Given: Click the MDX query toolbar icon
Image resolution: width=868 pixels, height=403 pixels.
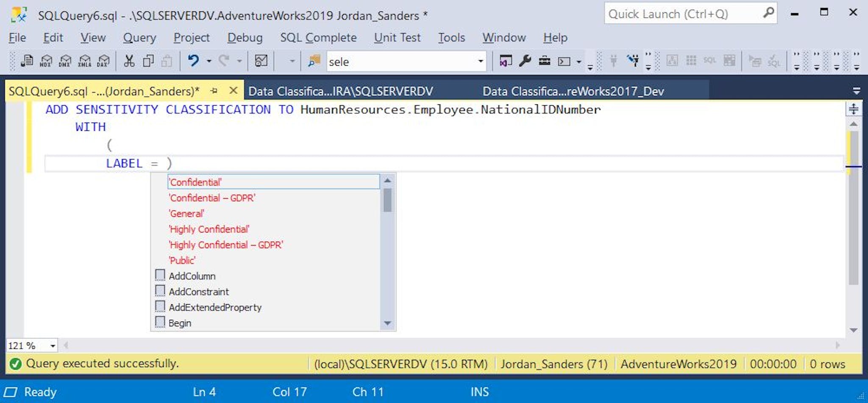Looking at the screenshot, I should point(46,62).
